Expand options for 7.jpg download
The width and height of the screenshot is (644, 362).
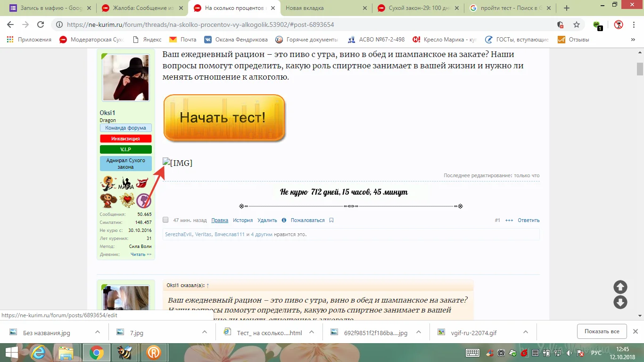click(205, 332)
